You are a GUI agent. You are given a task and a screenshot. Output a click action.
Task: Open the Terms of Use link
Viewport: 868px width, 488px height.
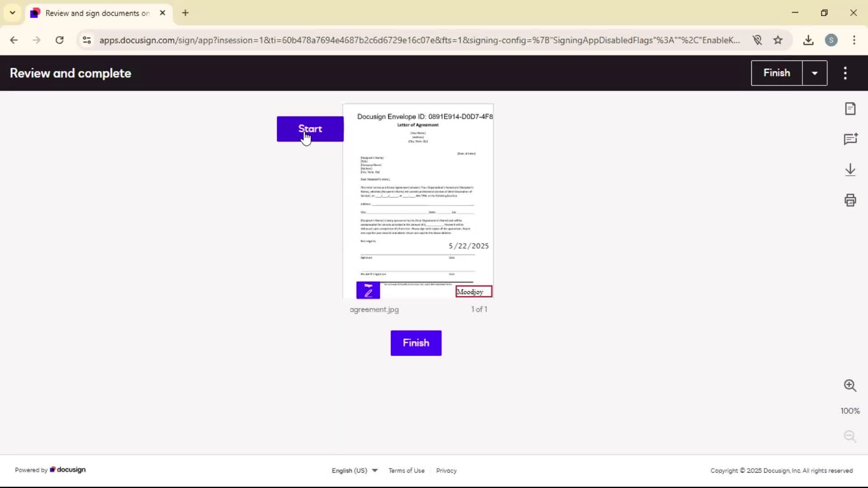pos(406,470)
